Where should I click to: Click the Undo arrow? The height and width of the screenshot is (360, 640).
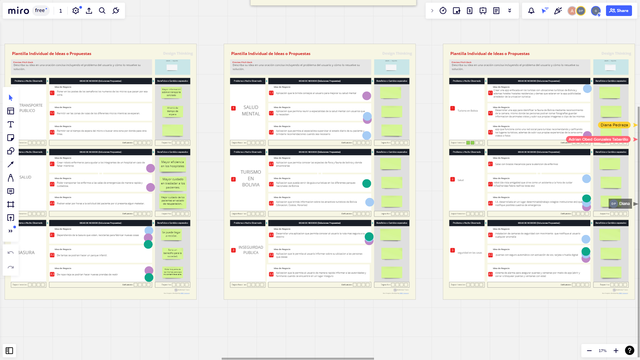[11, 253]
